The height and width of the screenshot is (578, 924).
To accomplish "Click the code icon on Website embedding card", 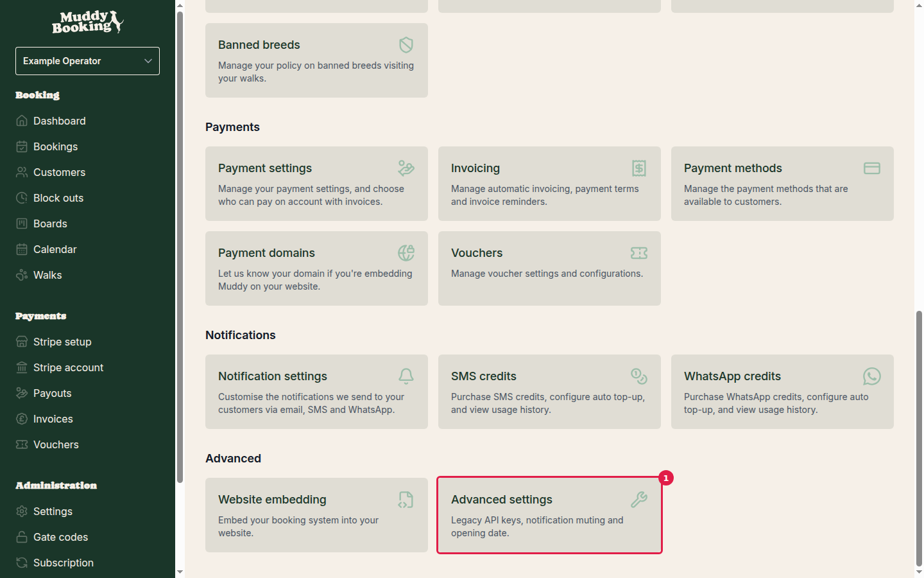I will tap(406, 500).
